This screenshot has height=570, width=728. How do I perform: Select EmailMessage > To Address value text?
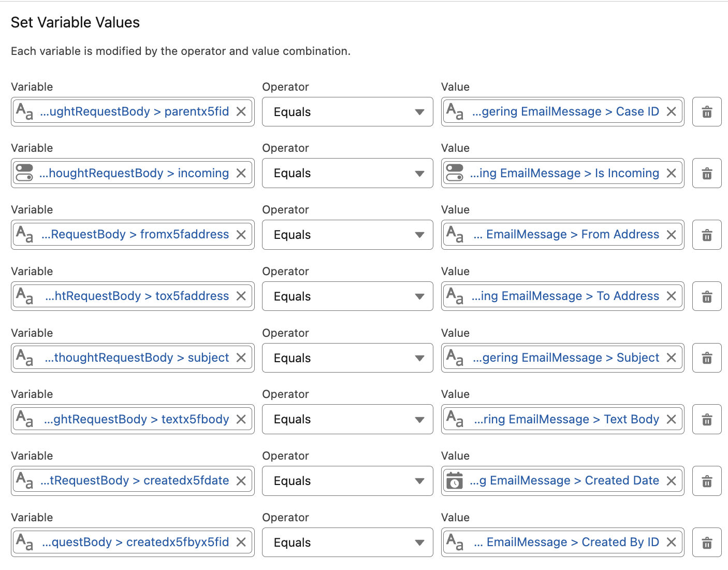tap(565, 296)
